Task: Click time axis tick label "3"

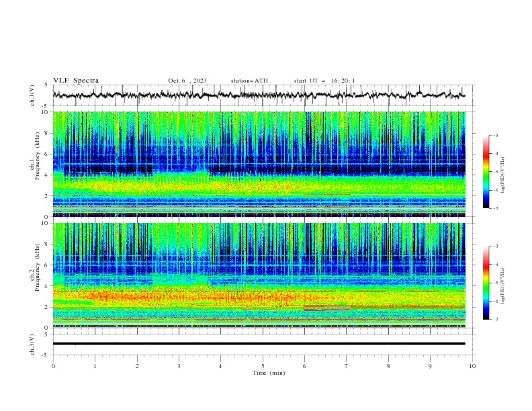Action: click(179, 366)
